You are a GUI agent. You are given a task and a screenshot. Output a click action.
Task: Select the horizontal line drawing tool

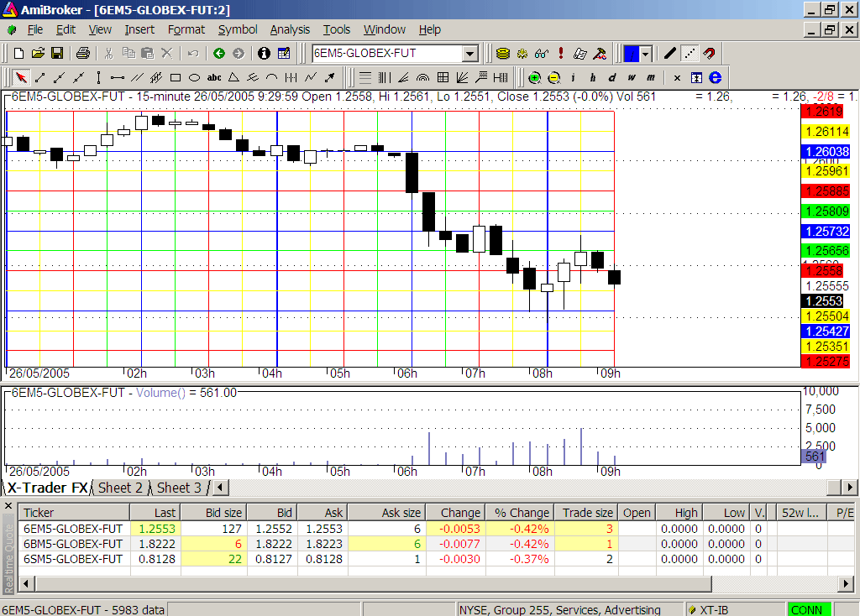point(118,77)
